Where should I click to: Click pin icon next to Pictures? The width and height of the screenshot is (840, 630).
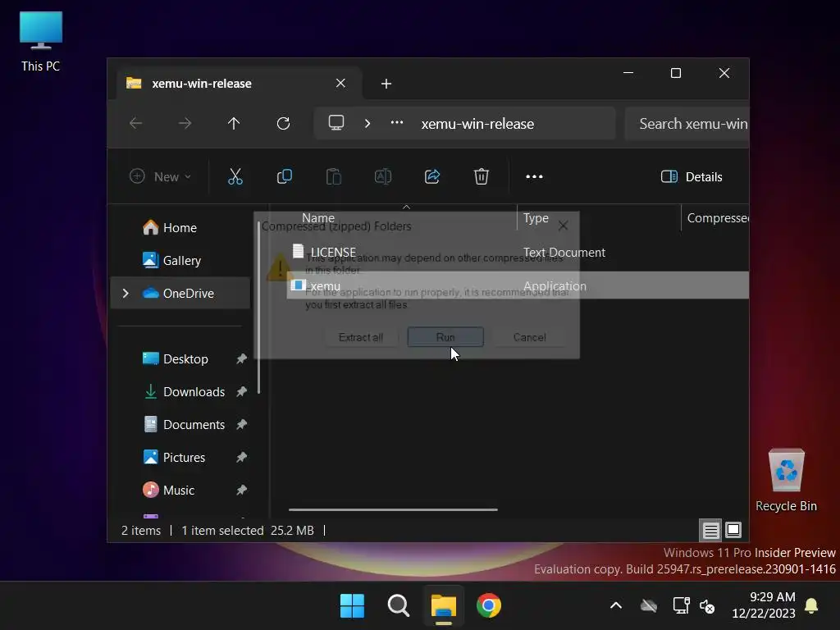pos(242,457)
